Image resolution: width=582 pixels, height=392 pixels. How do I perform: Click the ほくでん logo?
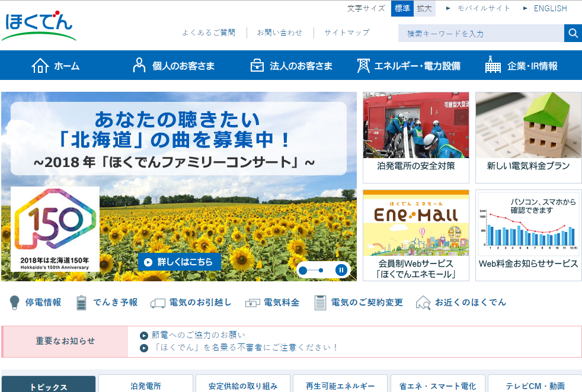(x=39, y=25)
